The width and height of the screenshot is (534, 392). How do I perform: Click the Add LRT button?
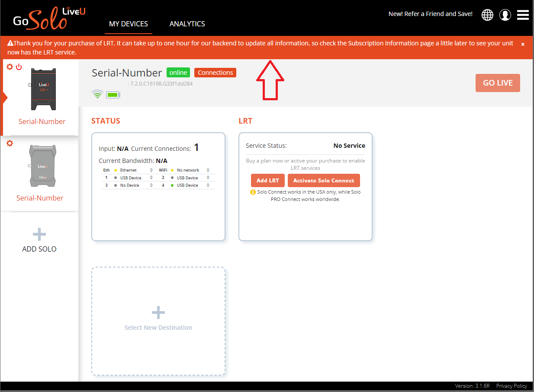[268, 181]
